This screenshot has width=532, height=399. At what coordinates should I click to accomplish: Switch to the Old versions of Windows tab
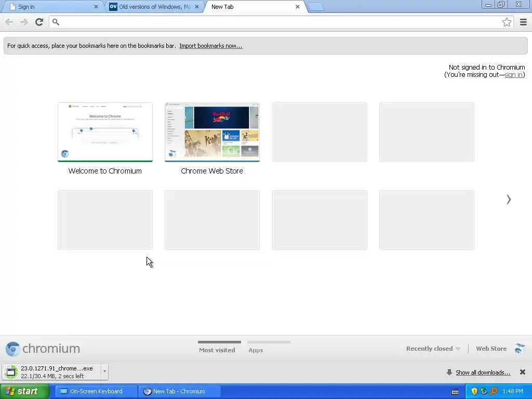click(x=154, y=7)
